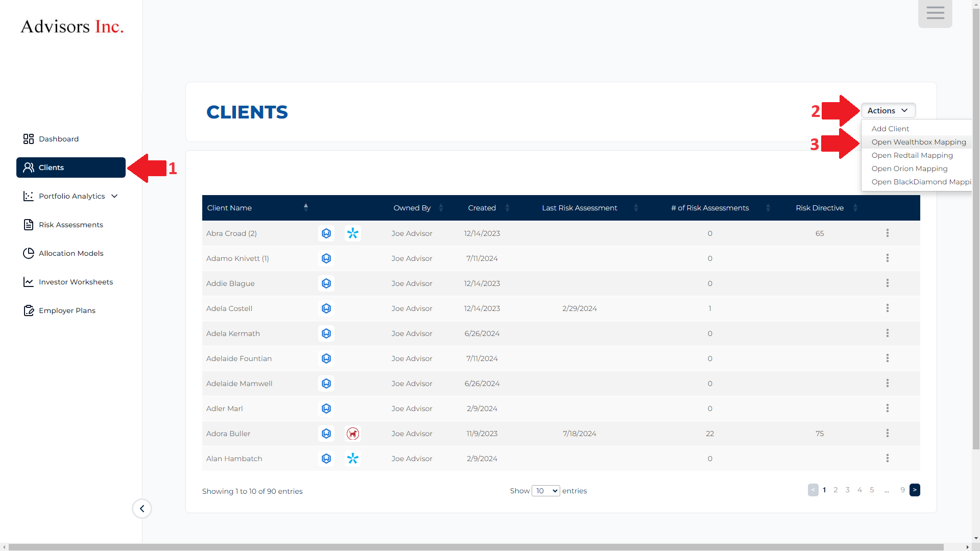Viewport: 980px width, 551px height.
Task: Open the three-dot menu for Adora Buller
Action: [x=887, y=434]
